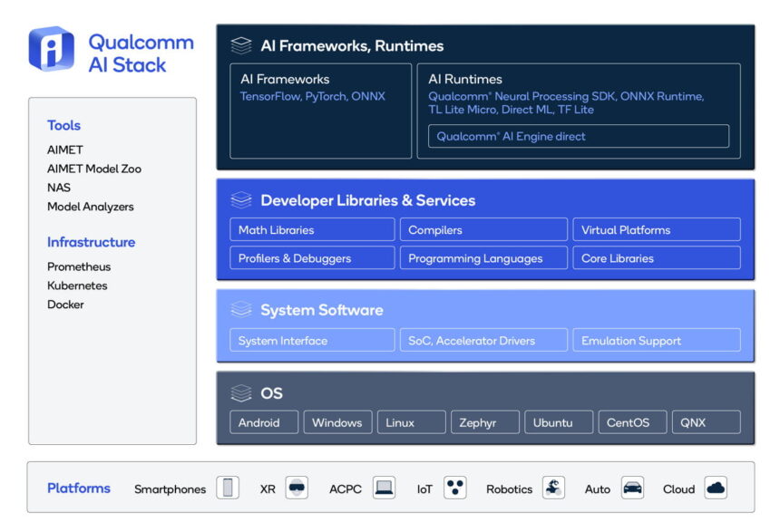Select the Math Libraries box

pyautogui.click(x=312, y=230)
